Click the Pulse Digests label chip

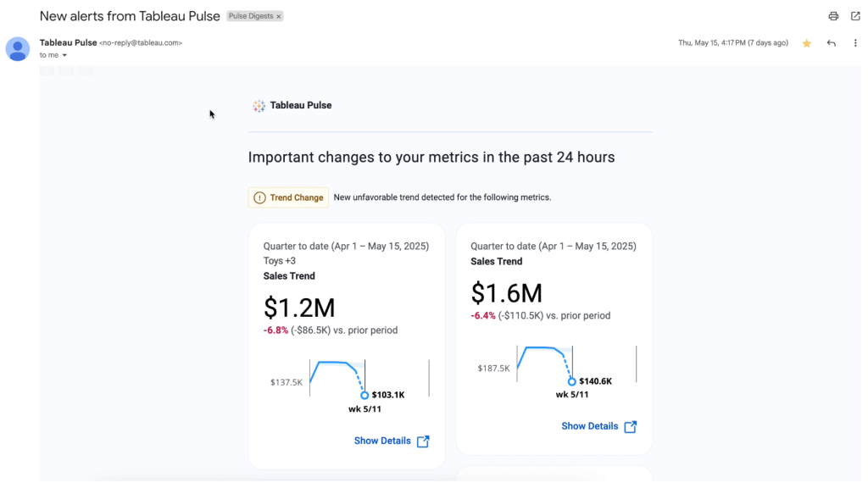point(251,16)
